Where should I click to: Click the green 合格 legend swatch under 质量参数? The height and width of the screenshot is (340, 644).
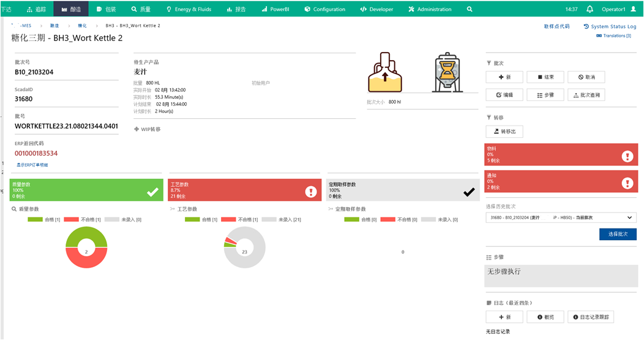(x=36, y=219)
